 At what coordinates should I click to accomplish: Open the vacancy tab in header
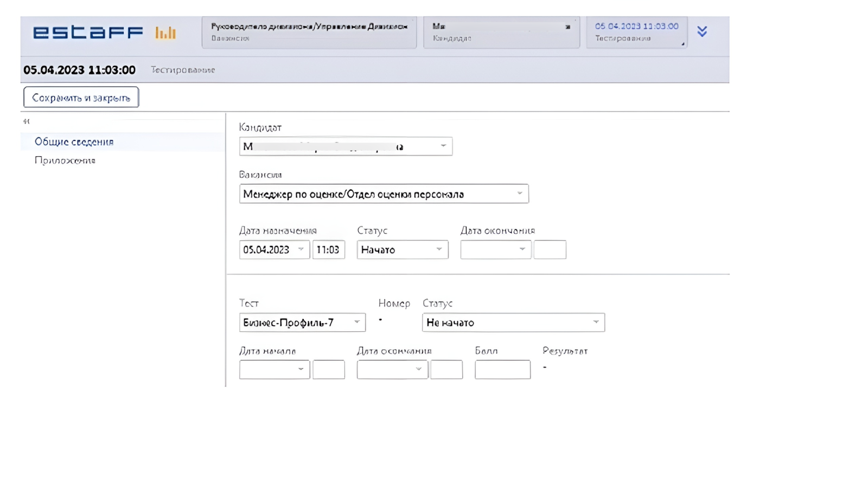[x=309, y=33]
